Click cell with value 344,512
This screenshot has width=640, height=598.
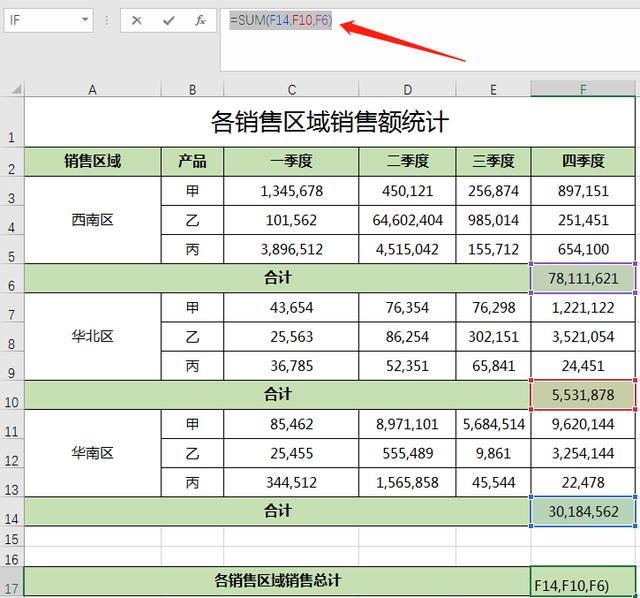pos(291,482)
